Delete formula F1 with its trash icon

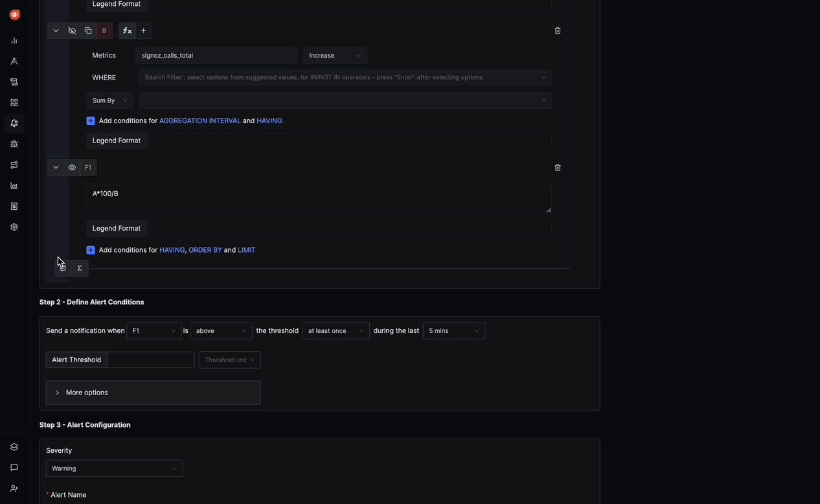[x=558, y=167]
